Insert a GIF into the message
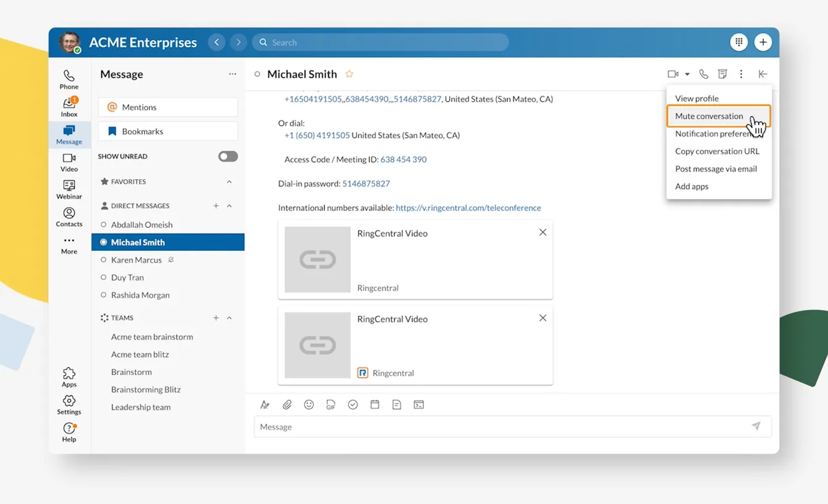The image size is (828, 504). tap(331, 405)
